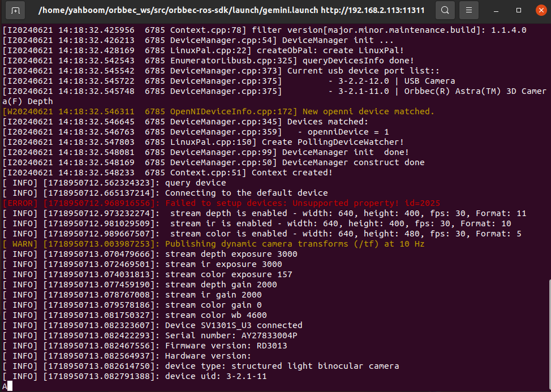
Task: Click the "queryDevicesInfo done!" line
Action: point(208,61)
